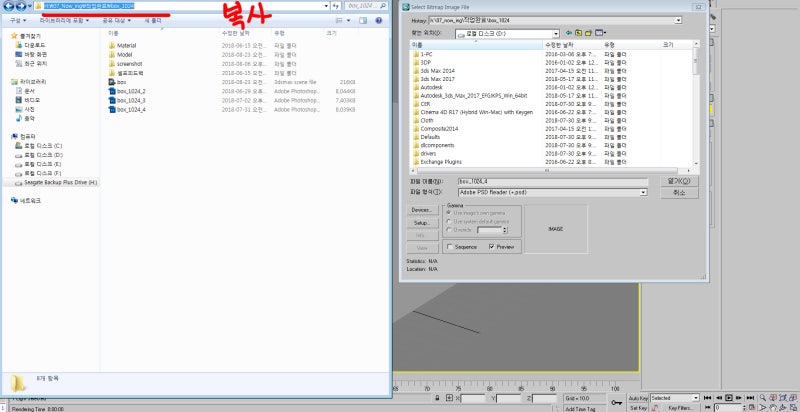Viewport: 800px width, 412px height.
Task: Expand the Explorer address bar history dropdown
Action: click(326, 6)
